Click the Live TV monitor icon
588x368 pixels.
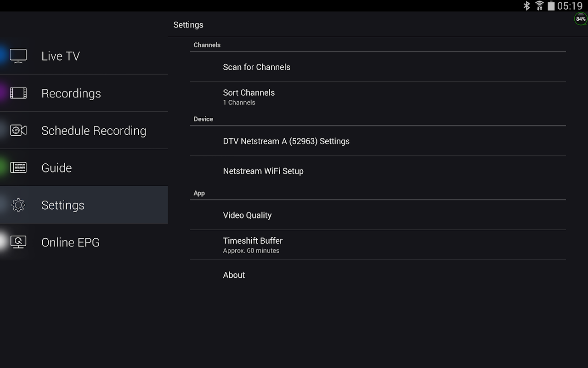click(x=18, y=56)
